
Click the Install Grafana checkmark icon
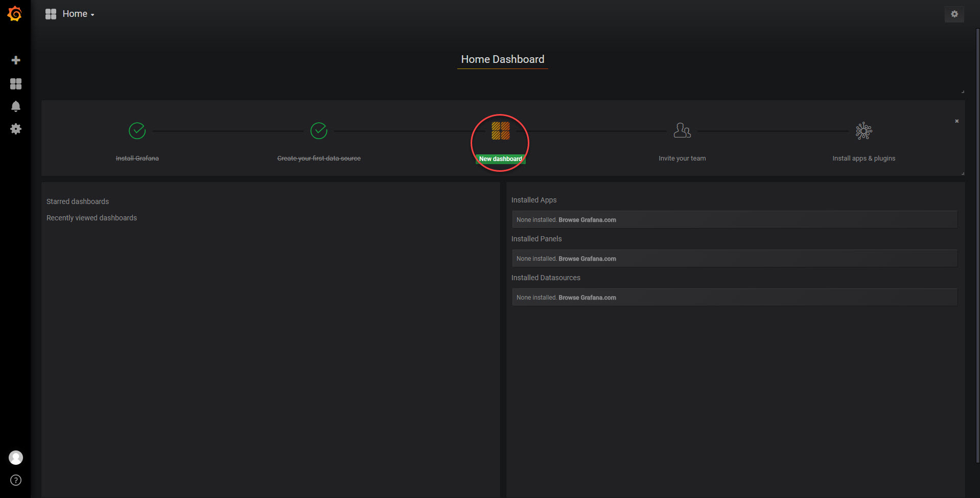point(137,131)
